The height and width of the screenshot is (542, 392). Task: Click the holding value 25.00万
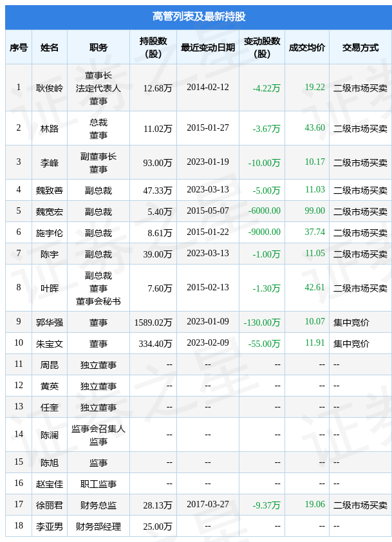pyautogui.click(x=158, y=527)
